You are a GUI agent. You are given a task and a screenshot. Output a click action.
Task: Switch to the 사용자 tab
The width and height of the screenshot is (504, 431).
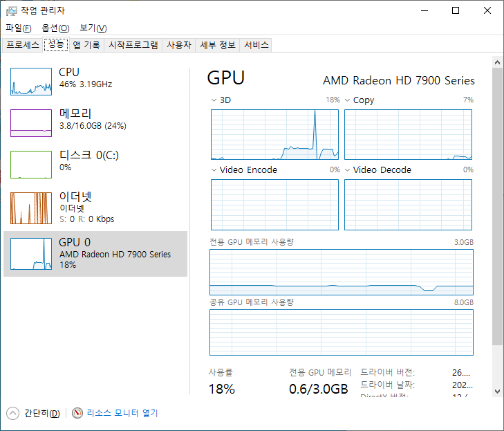[x=179, y=45]
